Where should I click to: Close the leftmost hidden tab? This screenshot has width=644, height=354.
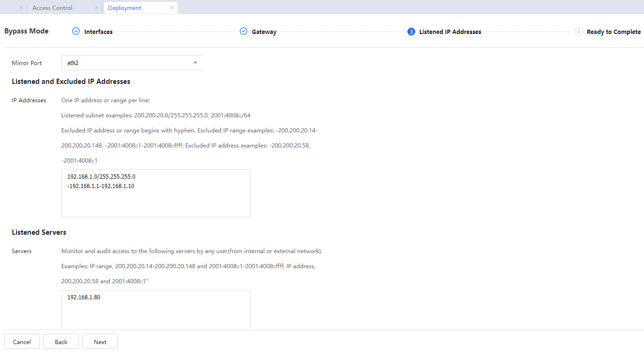coord(21,8)
